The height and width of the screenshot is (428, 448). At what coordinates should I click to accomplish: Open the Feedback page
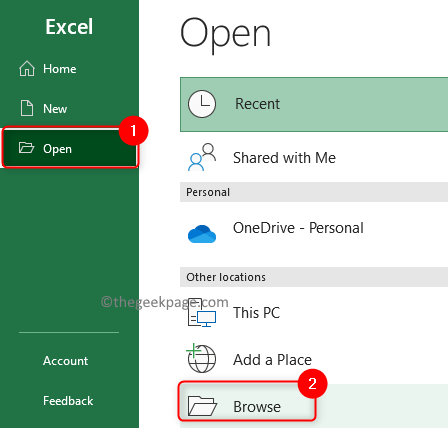coord(68,401)
